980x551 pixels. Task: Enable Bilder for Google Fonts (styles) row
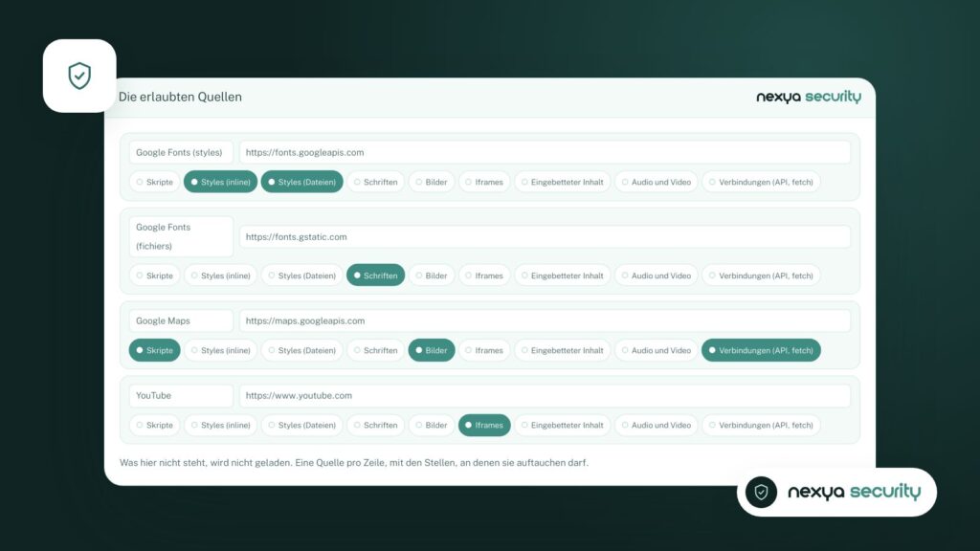click(x=432, y=182)
